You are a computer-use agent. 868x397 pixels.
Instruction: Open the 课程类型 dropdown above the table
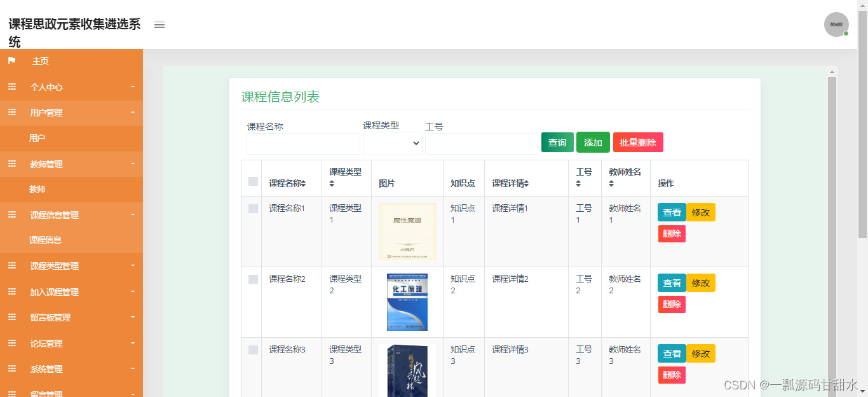pos(392,143)
